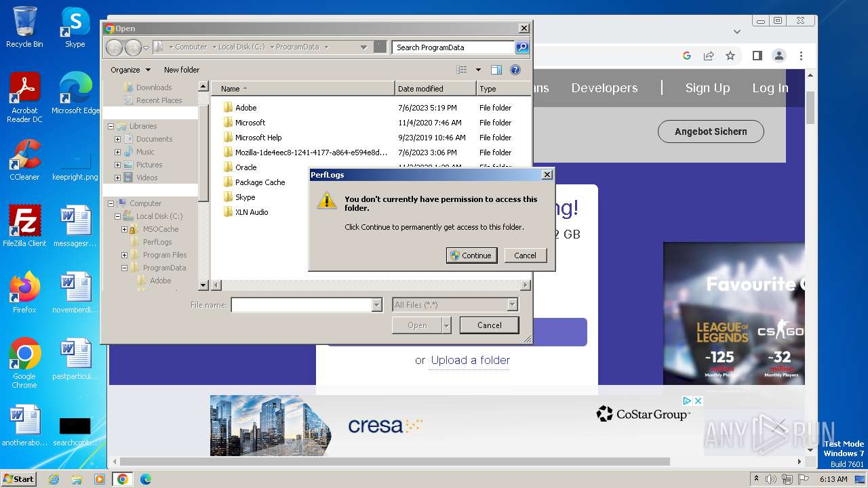This screenshot has width=868, height=488.
Task: Click the Search ProgramData field
Action: pos(453,47)
